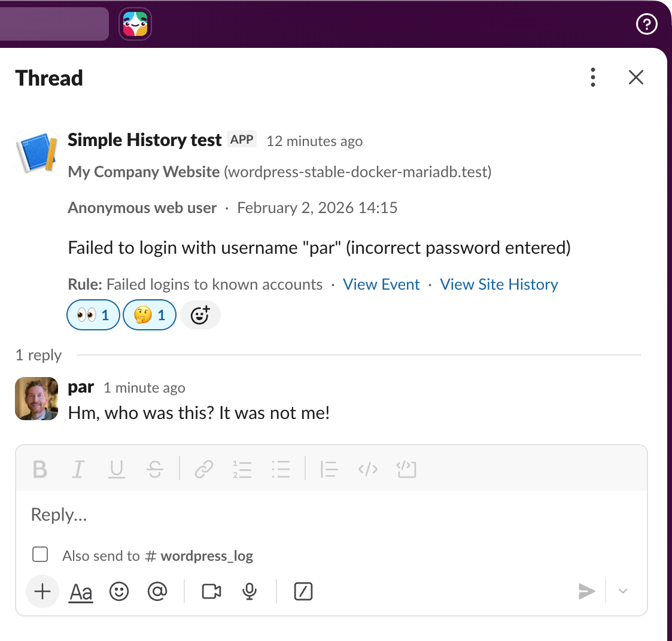
Task: Expand the send options chevron
Action: pos(622,591)
